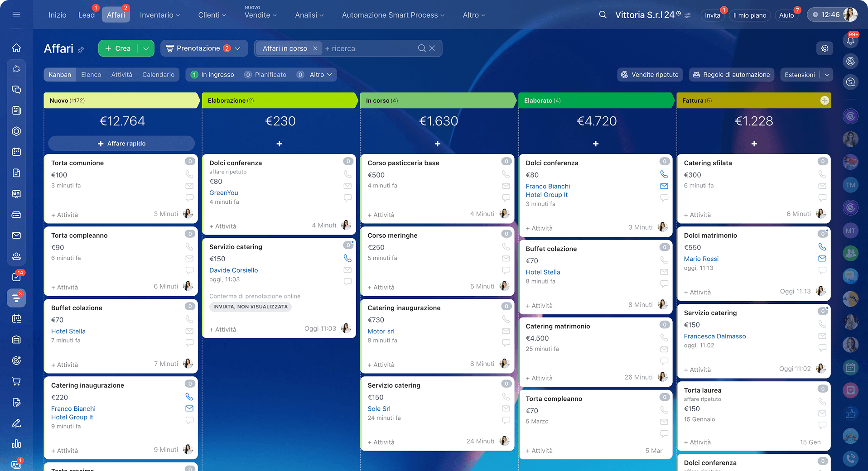The height and width of the screenshot is (471, 868).
Task: Open Il mio piano
Action: (750, 15)
